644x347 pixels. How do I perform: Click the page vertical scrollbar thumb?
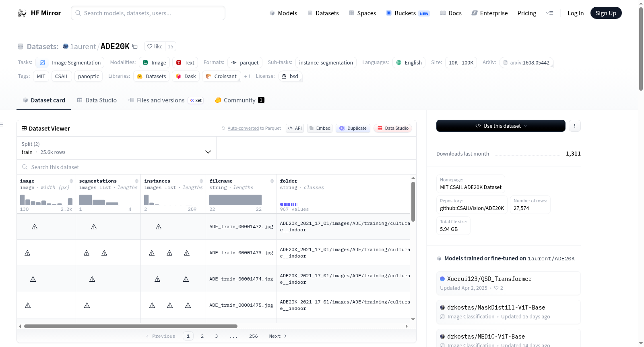[641, 48]
